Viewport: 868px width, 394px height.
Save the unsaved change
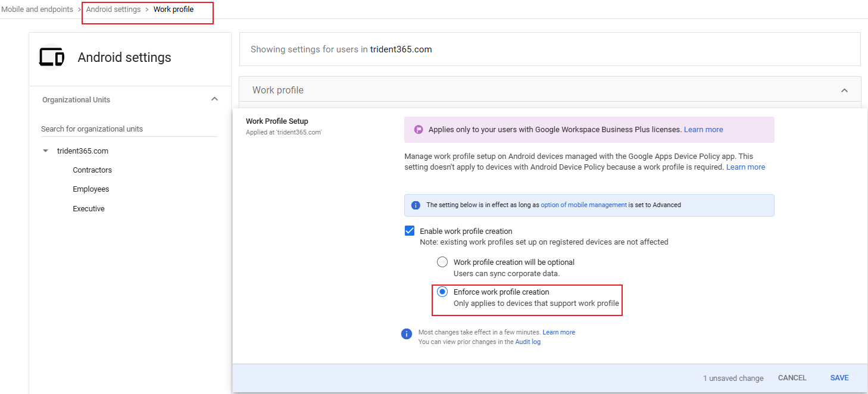point(839,378)
